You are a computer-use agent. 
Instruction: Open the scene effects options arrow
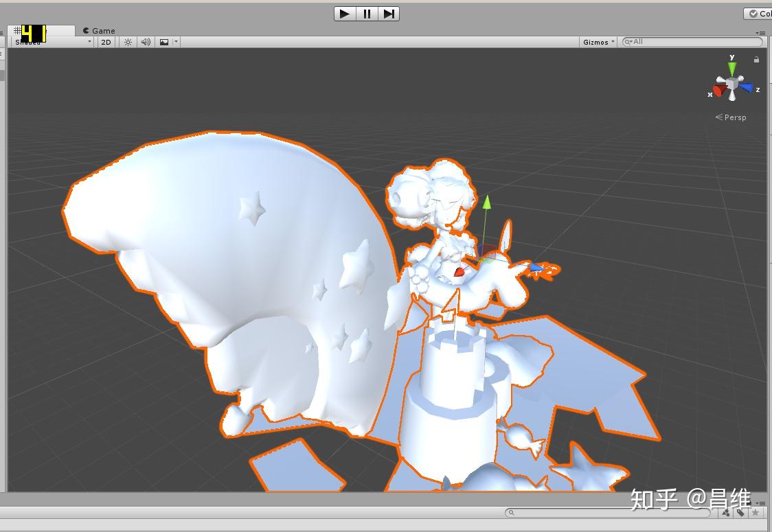click(x=177, y=43)
